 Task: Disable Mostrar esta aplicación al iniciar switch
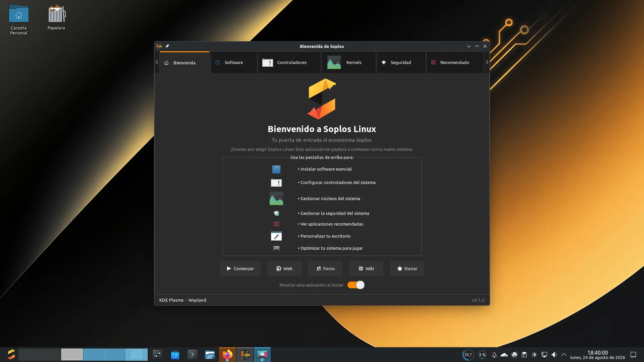coord(356,285)
